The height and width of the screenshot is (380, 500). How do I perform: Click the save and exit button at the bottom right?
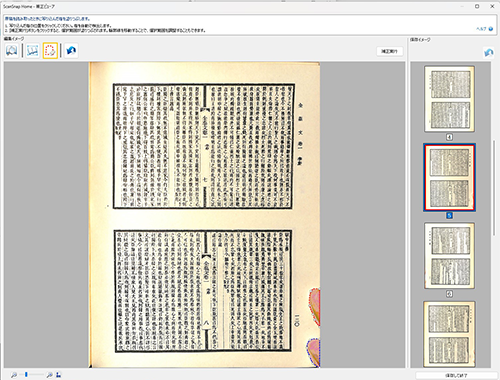(x=456, y=375)
